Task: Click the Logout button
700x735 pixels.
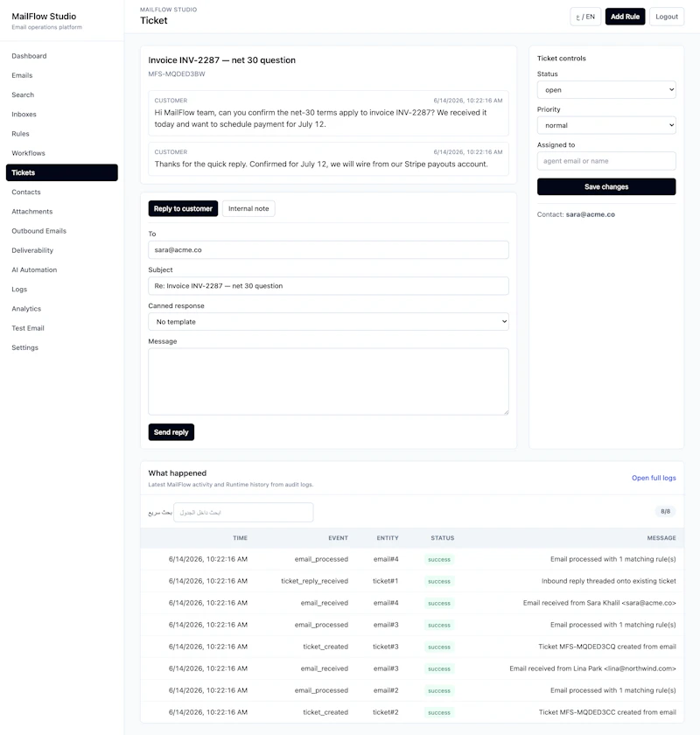Action: tap(666, 17)
